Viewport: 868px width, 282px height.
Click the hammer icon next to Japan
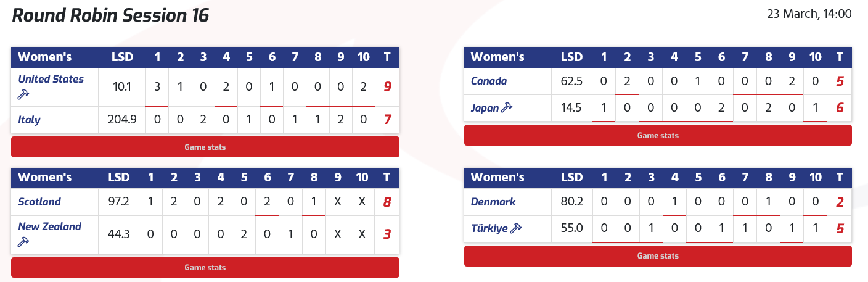click(x=507, y=108)
